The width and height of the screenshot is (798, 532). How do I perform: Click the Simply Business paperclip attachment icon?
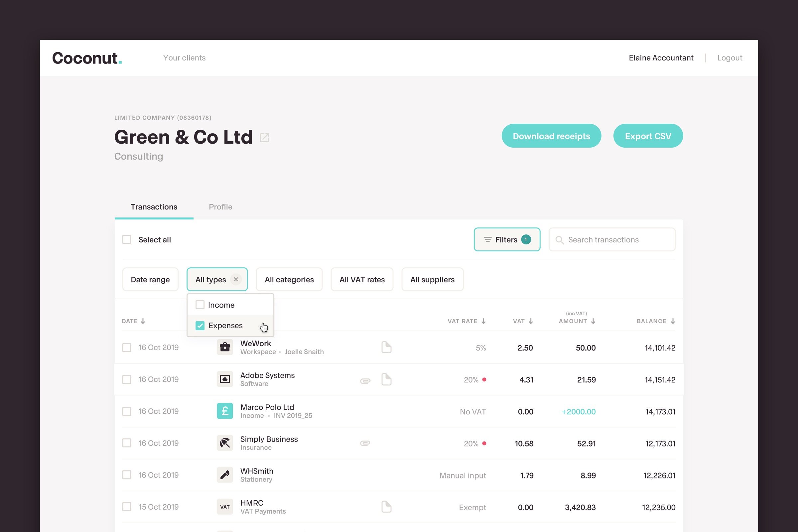click(x=365, y=443)
